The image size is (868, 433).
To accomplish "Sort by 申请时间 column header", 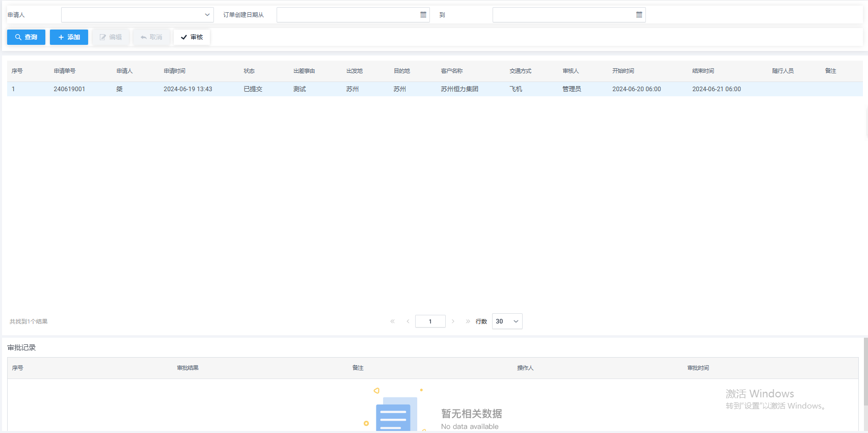I will (175, 71).
